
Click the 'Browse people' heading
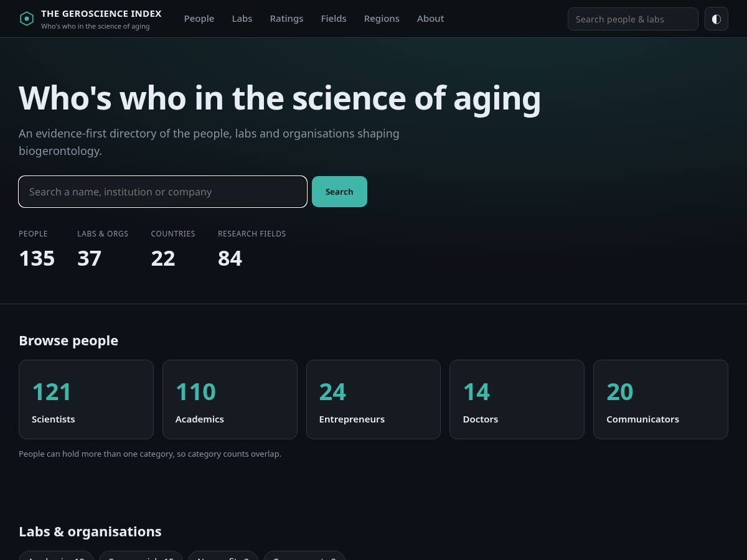68,340
